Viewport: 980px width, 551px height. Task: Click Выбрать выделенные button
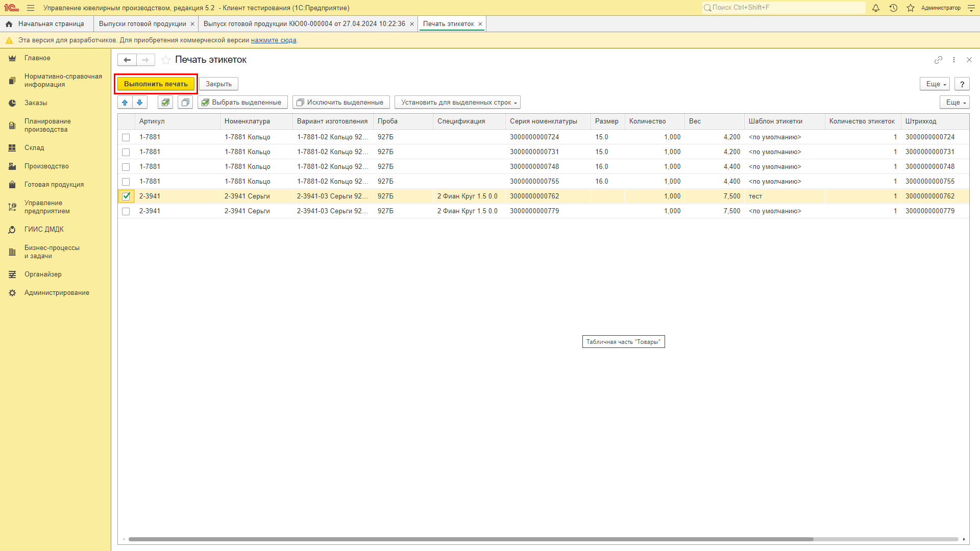click(242, 103)
